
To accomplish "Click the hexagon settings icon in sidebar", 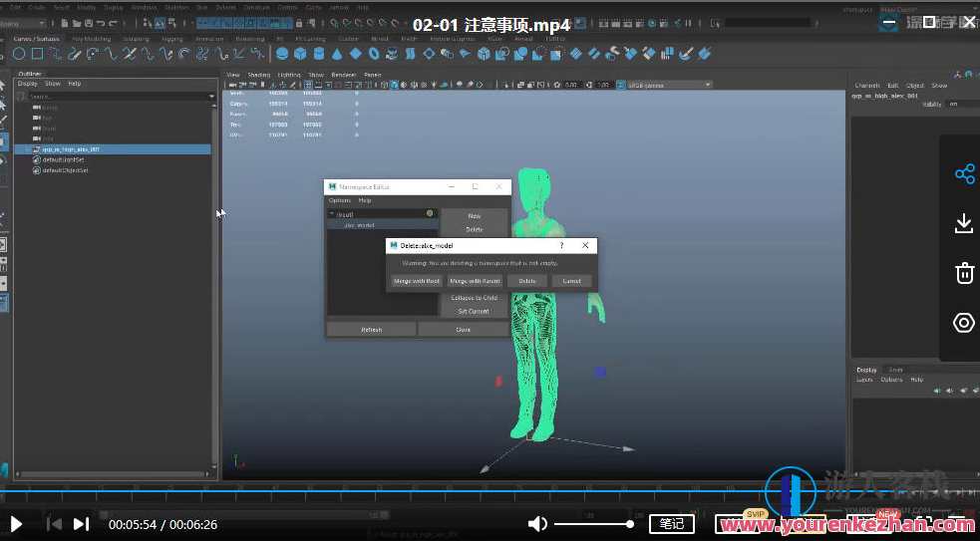I will (x=963, y=322).
